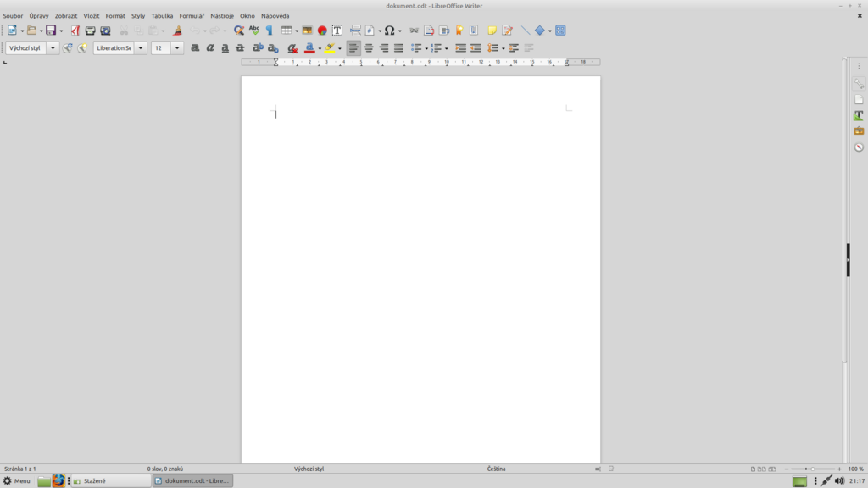Open the Formát menu
This screenshot has height=488, width=868.
115,16
